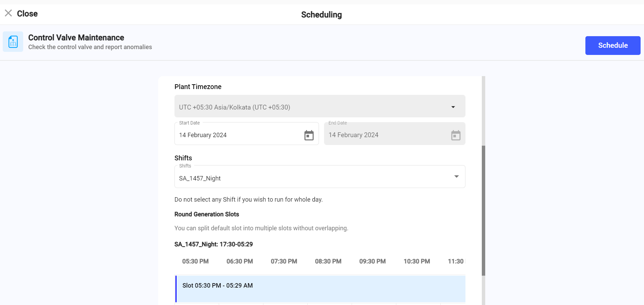644x305 pixels.
Task: Open the Start Date calendar picker icon
Action: (x=309, y=135)
